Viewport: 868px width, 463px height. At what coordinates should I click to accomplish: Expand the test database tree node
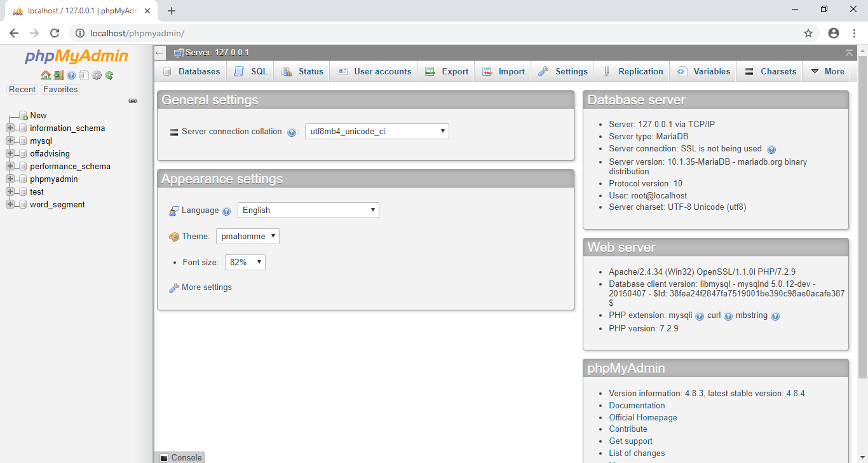click(10, 191)
